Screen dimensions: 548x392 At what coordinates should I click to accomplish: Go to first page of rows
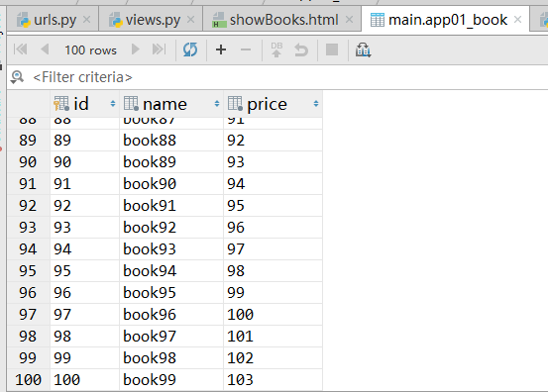(x=20, y=49)
